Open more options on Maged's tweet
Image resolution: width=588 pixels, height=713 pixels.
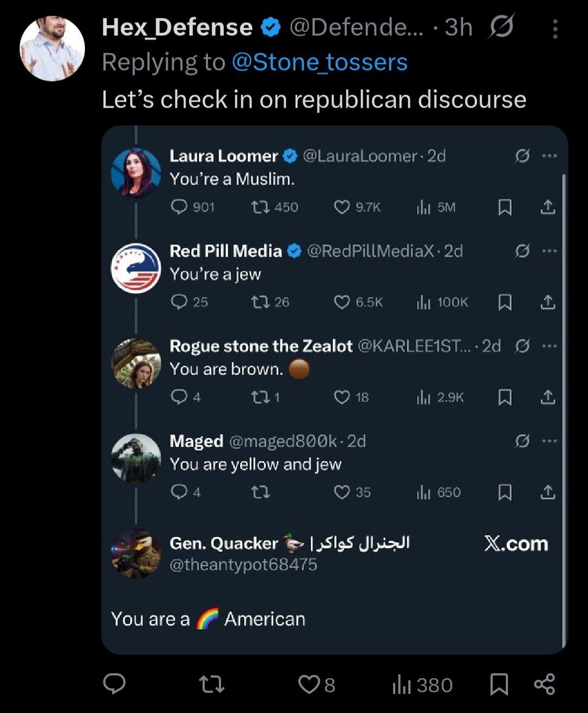click(549, 441)
